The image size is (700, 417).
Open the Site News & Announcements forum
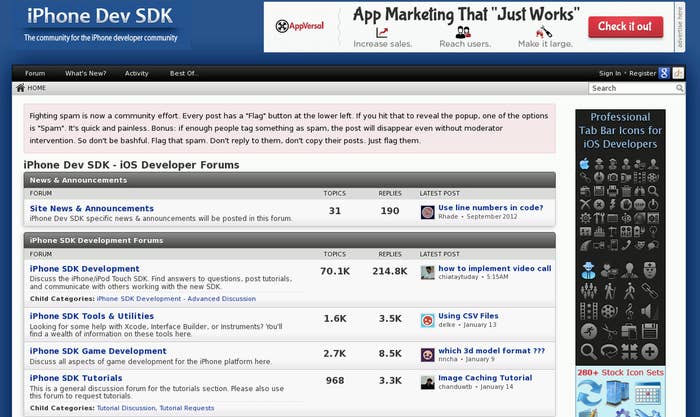click(x=92, y=208)
